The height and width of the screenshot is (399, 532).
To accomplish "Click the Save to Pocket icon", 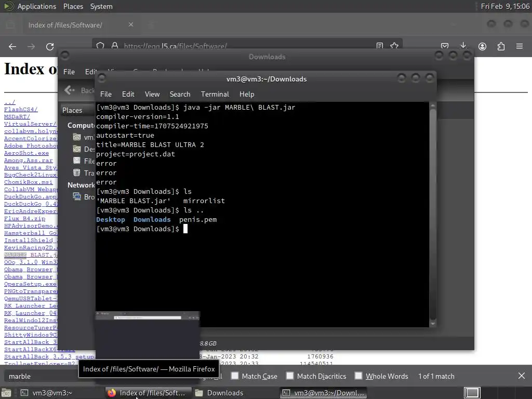I will [x=445, y=46].
